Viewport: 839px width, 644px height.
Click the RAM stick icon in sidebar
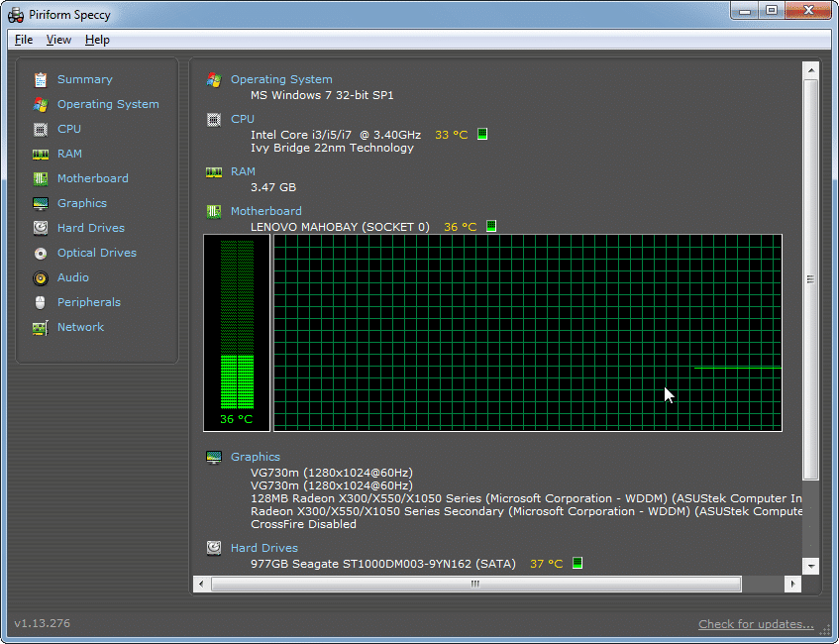[x=41, y=155]
